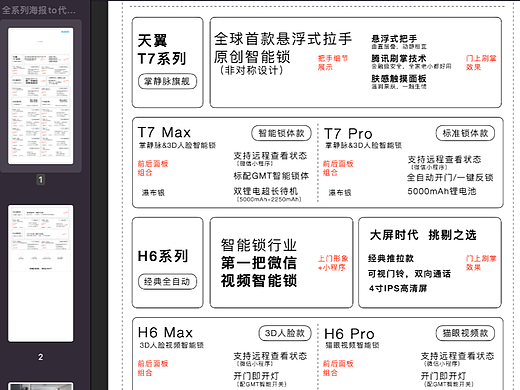Image resolution: width=520 pixels, height=390 pixels.
Task: Click the H6 Pro heading
Action: click(349, 334)
